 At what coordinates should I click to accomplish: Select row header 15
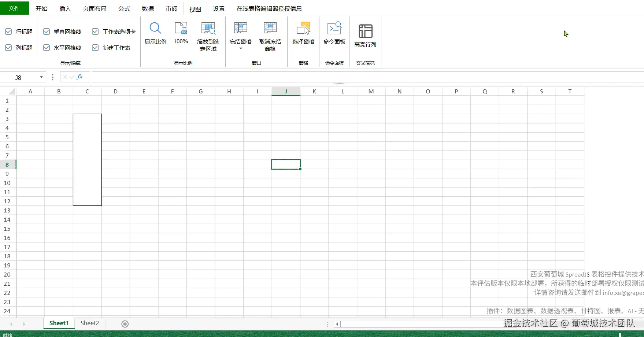coord(8,229)
